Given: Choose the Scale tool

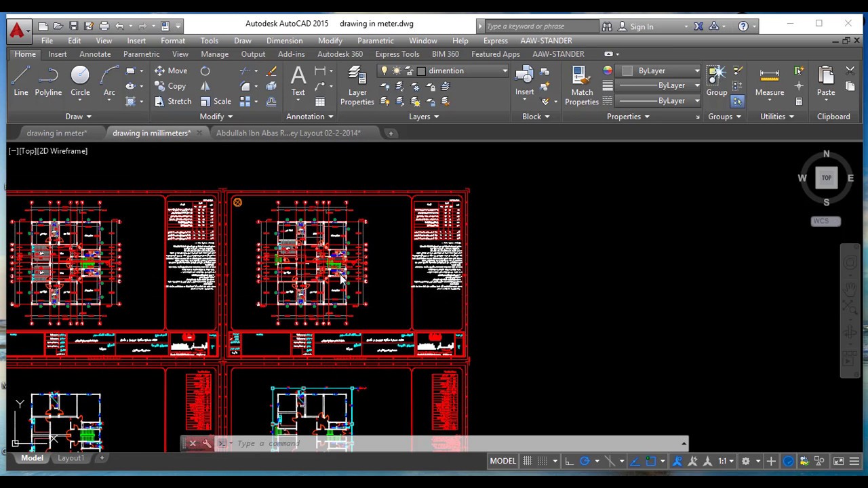Looking at the screenshot, I should pyautogui.click(x=216, y=101).
